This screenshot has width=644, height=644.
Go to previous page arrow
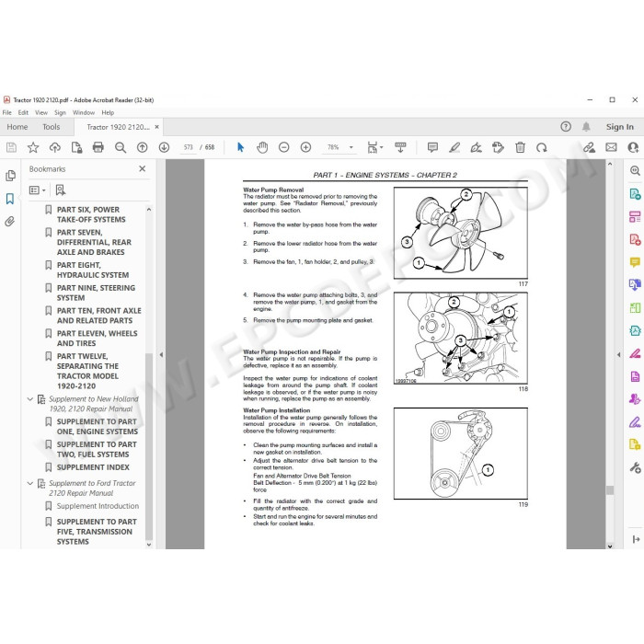pos(142,147)
